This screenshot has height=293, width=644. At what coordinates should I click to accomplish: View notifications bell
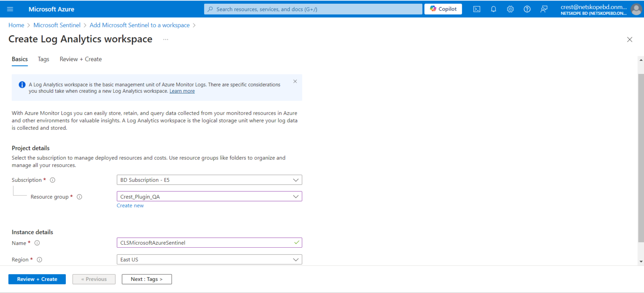(493, 8)
